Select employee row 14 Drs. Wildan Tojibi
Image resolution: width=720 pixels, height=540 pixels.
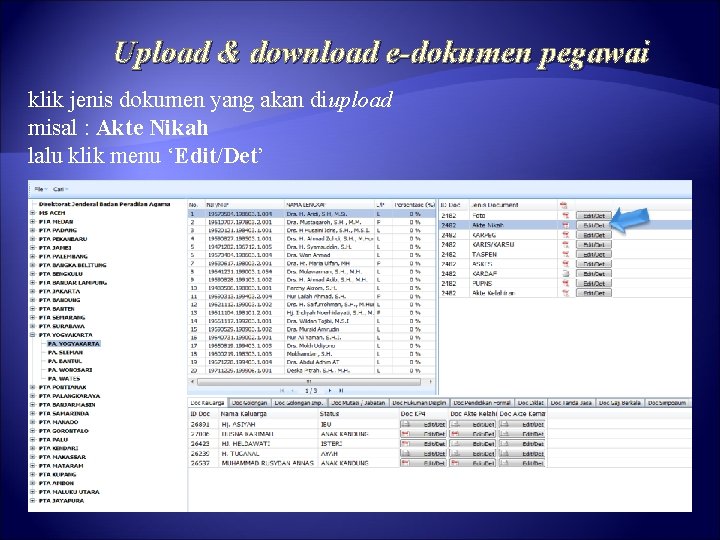(312, 321)
